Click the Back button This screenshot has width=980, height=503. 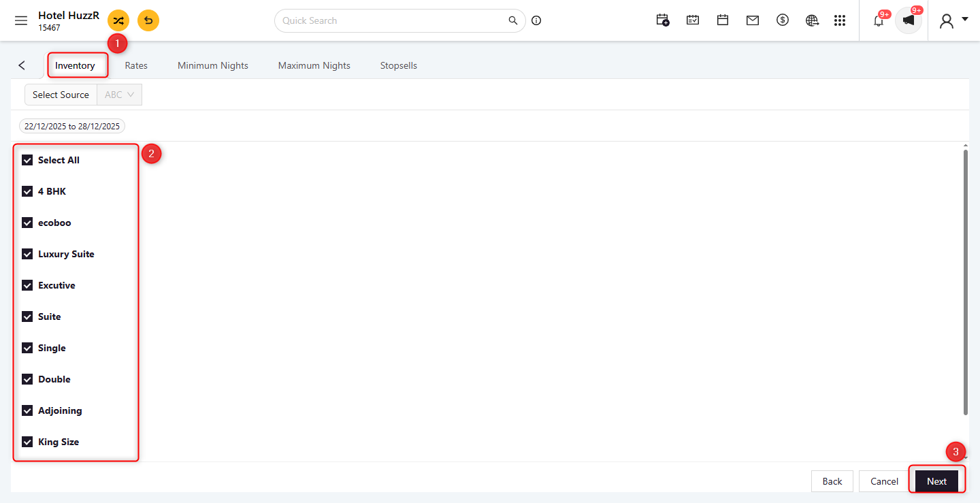coord(832,481)
